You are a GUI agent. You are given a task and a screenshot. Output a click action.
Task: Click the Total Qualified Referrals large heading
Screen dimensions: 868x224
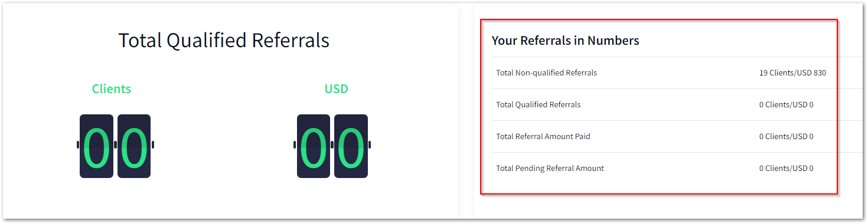[x=224, y=41]
